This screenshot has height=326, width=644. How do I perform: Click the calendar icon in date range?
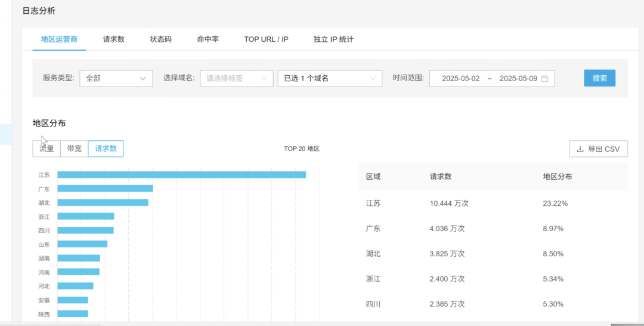tap(544, 78)
